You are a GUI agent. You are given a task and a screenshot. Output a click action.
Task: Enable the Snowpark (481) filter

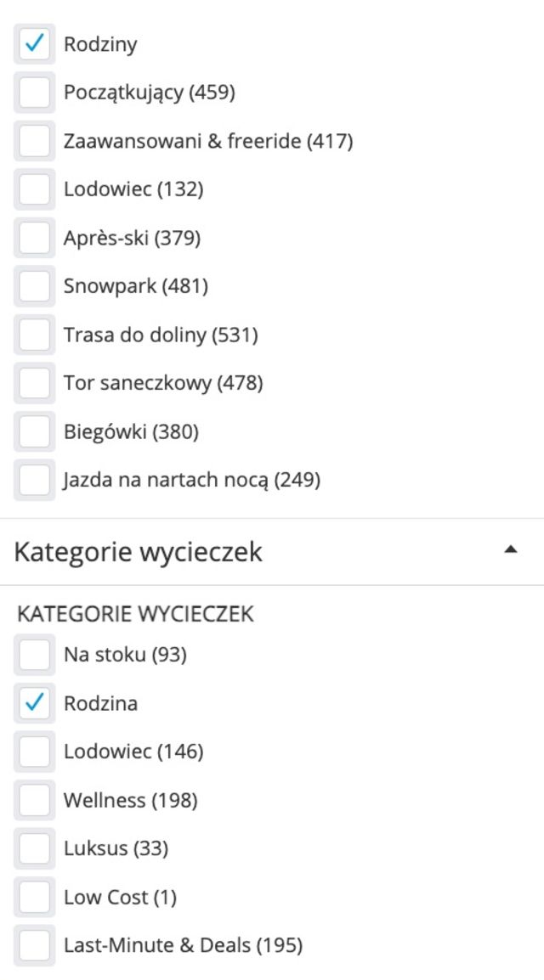[x=34, y=286]
